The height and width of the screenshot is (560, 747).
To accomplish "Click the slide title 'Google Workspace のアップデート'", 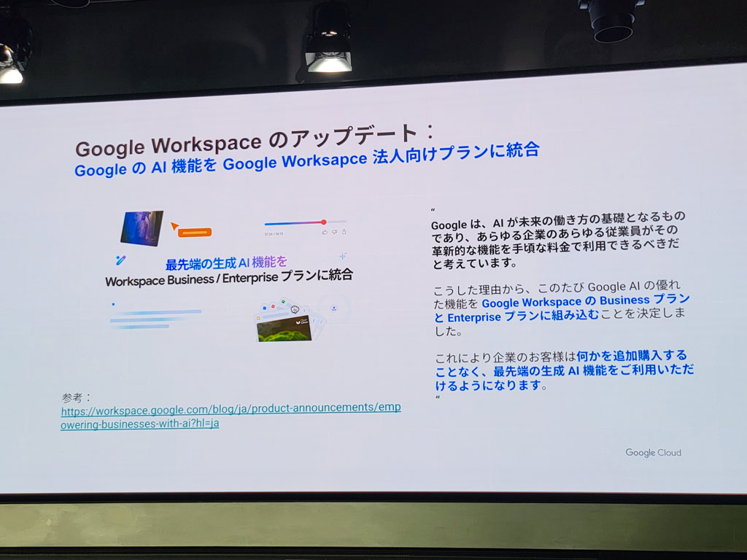I will (x=247, y=141).
